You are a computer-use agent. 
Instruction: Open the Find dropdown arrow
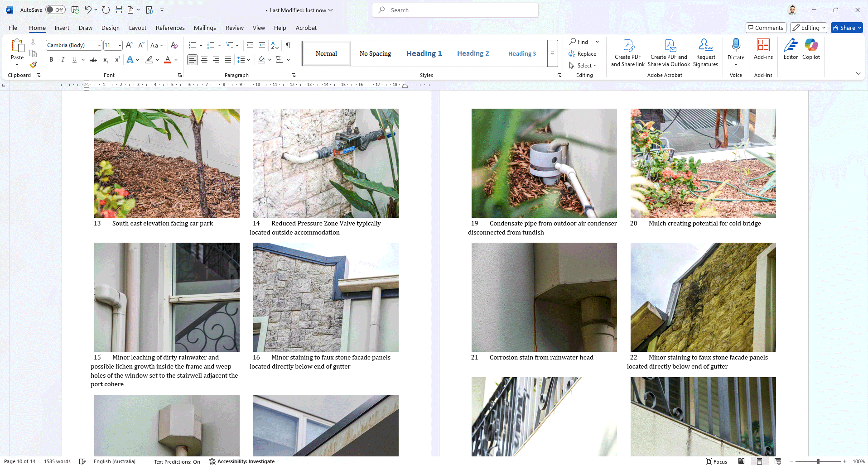tap(597, 42)
